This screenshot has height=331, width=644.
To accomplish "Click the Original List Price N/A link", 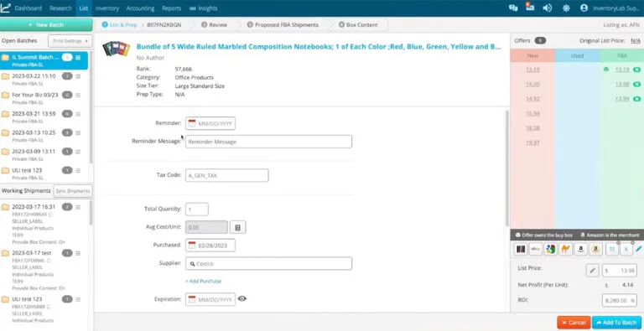I will pos(636,41).
